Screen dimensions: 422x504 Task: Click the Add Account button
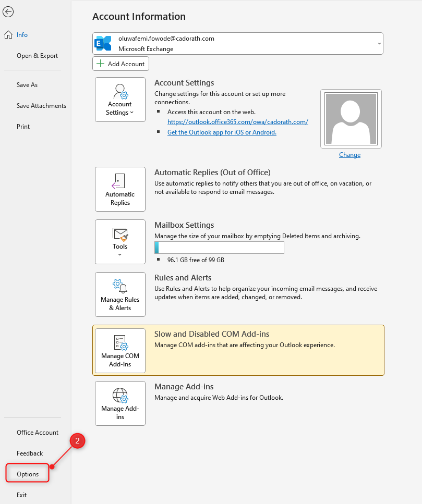[x=120, y=64]
